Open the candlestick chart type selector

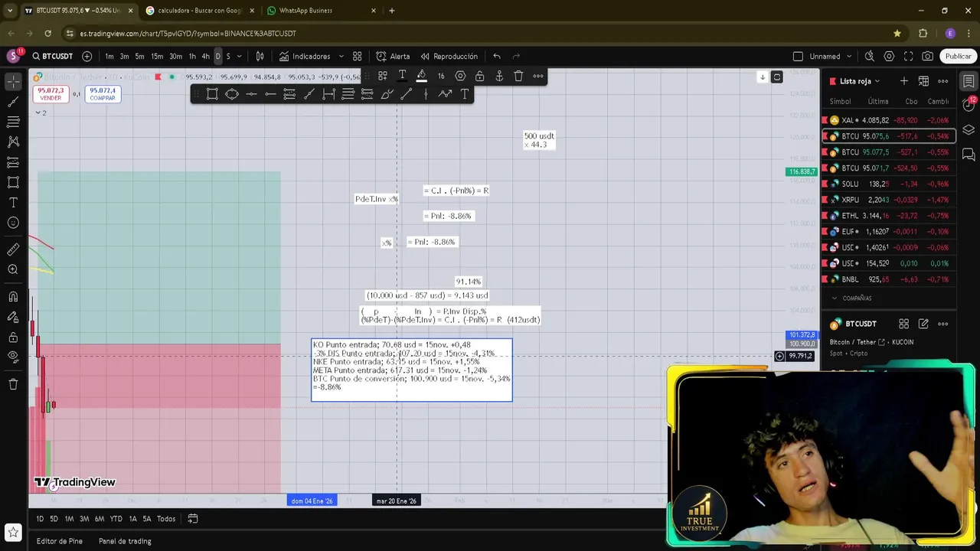(x=260, y=57)
